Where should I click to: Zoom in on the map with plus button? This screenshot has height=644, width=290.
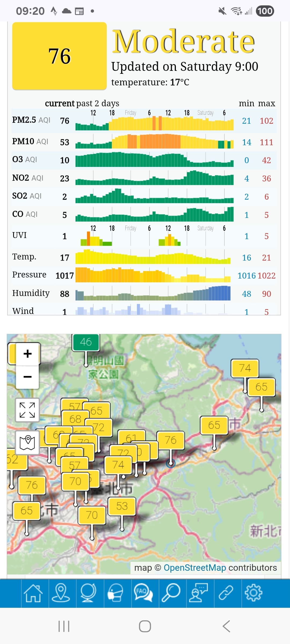click(27, 354)
